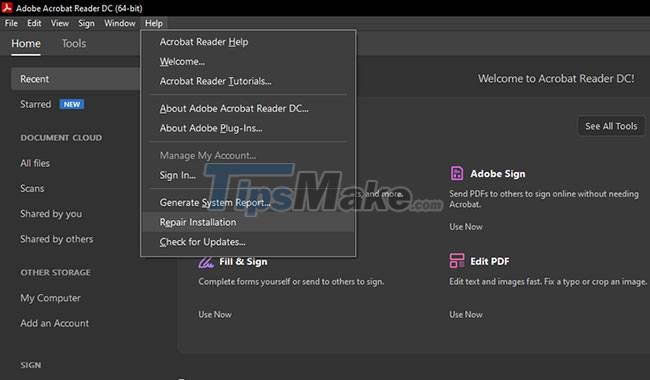Select My Computer under Other Storage
This screenshot has width=650, height=380.
pos(50,298)
